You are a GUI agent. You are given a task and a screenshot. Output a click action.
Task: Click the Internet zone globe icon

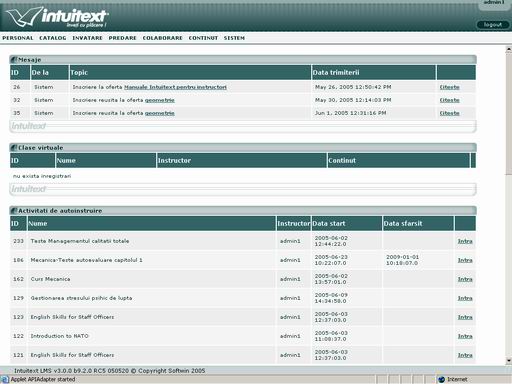coord(442,379)
